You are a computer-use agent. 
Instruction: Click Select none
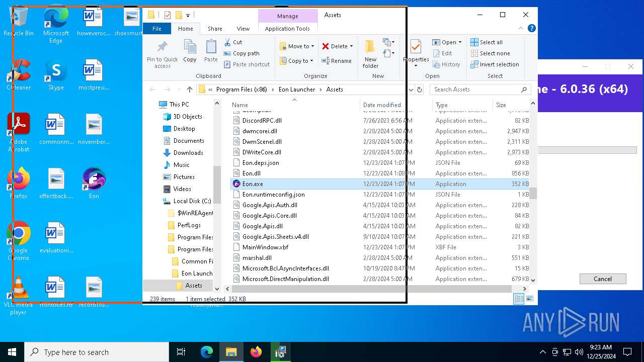coord(490,53)
